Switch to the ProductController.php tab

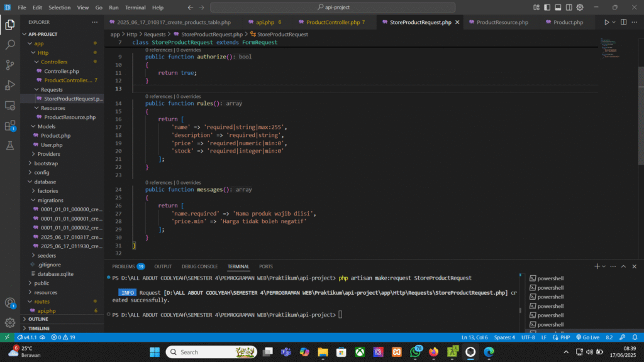pyautogui.click(x=333, y=22)
